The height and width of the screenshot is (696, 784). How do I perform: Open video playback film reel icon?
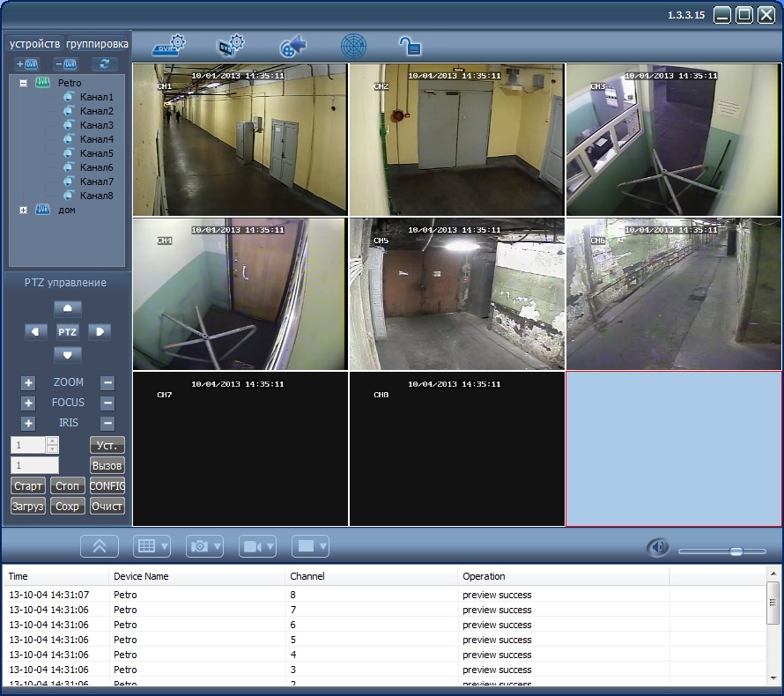[x=293, y=46]
